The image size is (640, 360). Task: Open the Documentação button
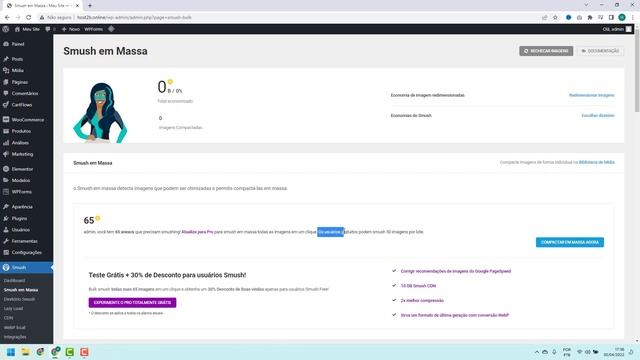(x=600, y=51)
